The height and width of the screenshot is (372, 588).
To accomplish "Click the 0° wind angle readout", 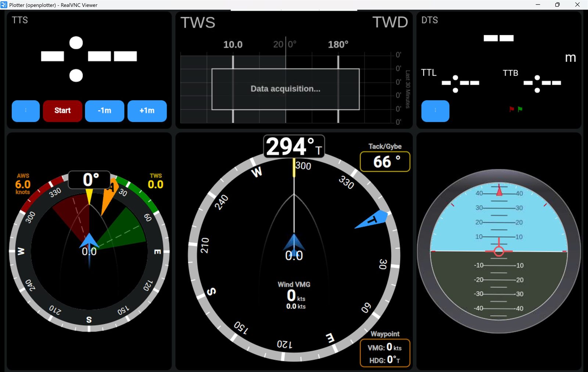I will [89, 180].
